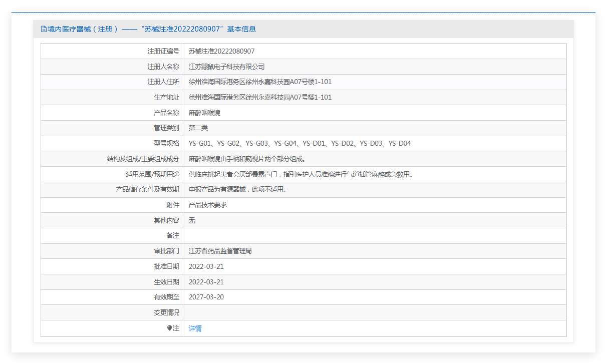Click the approving department 江苏省药品监督管理局
This screenshot has height=364, width=607.
coord(220,251)
